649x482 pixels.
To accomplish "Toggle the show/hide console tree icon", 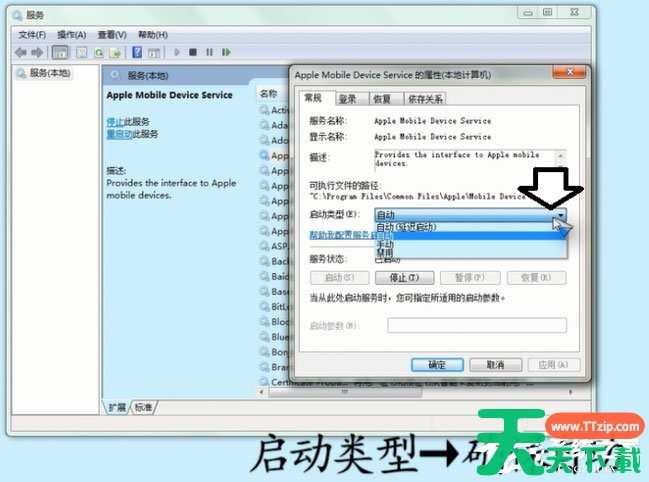I will [60, 53].
